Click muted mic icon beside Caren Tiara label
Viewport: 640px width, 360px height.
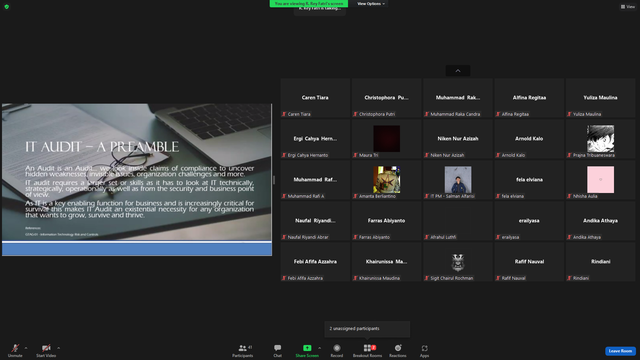click(x=284, y=114)
